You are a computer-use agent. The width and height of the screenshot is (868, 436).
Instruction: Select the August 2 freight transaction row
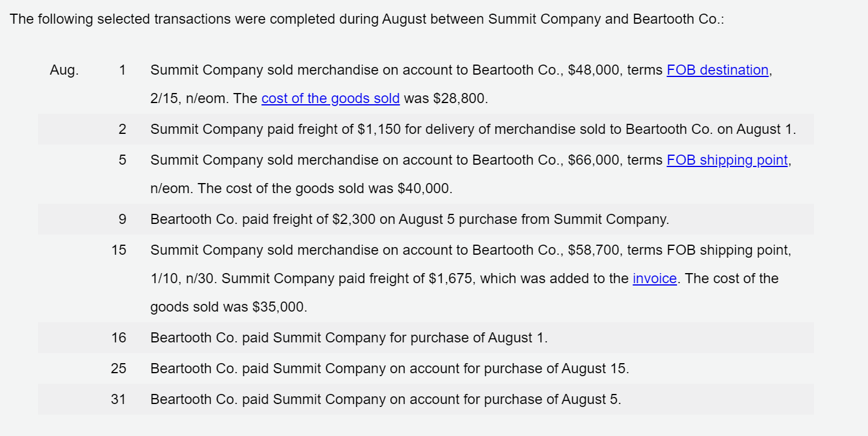(x=426, y=129)
